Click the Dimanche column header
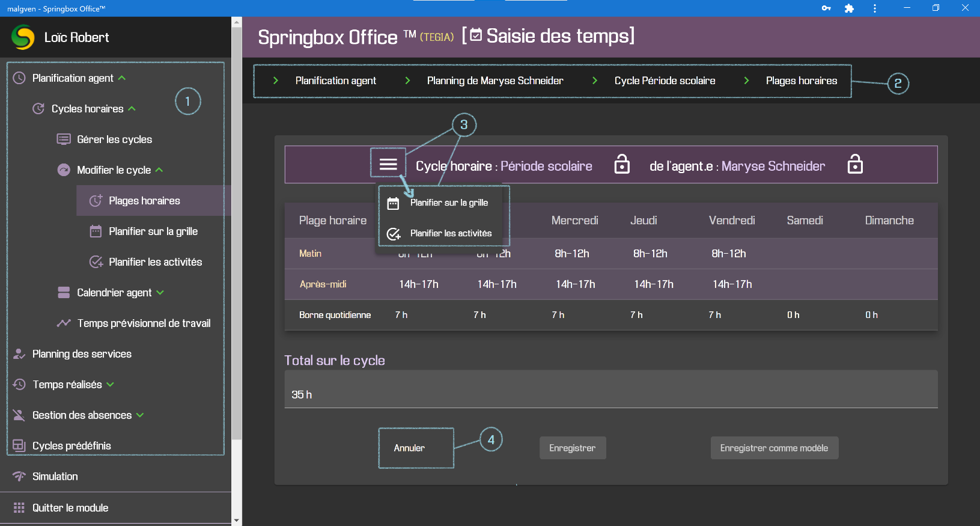The height and width of the screenshot is (526, 980). pos(889,221)
